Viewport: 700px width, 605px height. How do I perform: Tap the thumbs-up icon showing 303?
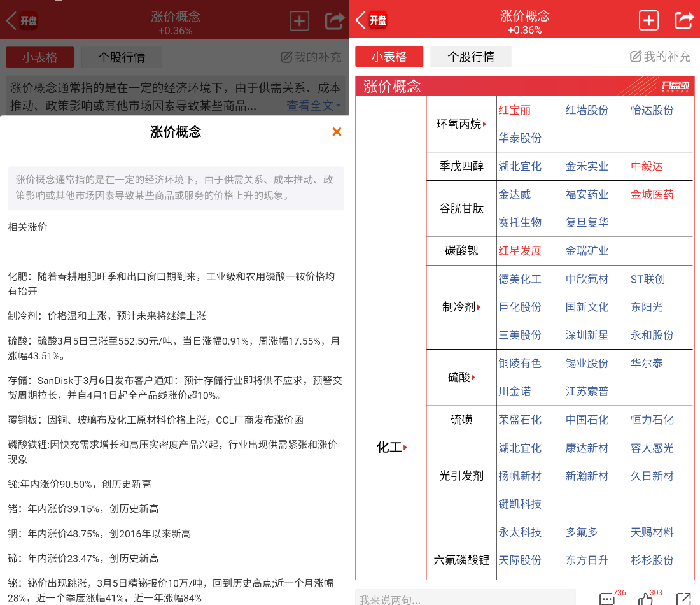coord(646,599)
